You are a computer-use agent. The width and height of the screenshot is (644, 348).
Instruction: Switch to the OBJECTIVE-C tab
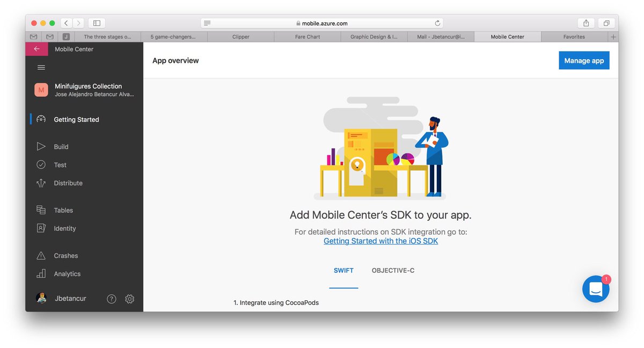[x=393, y=271]
